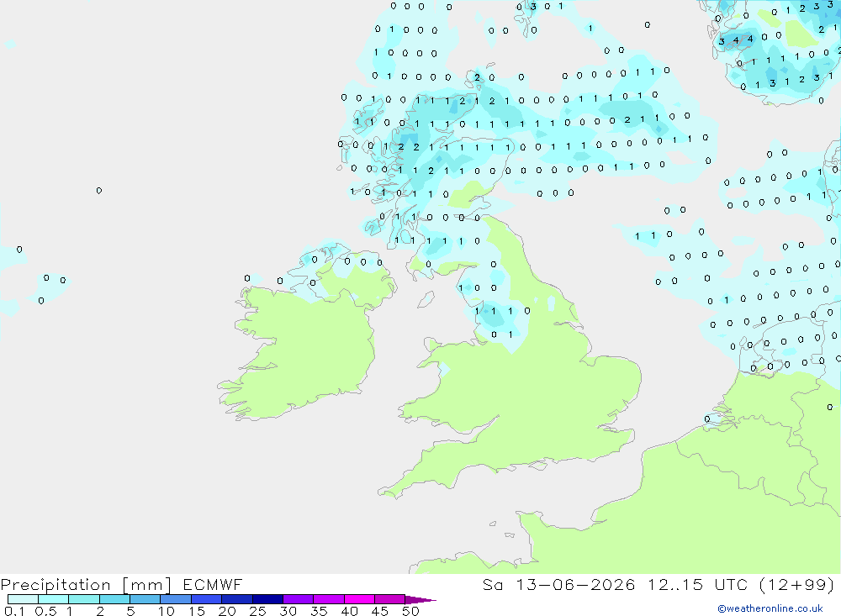Click the 0.5–1 mm legend color swatch

(54, 599)
